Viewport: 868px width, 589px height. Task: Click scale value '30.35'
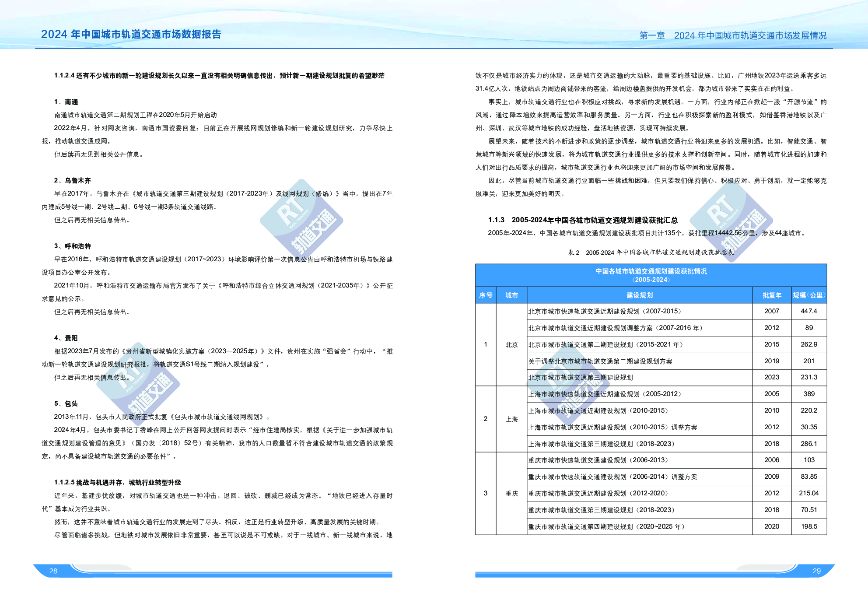click(809, 427)
